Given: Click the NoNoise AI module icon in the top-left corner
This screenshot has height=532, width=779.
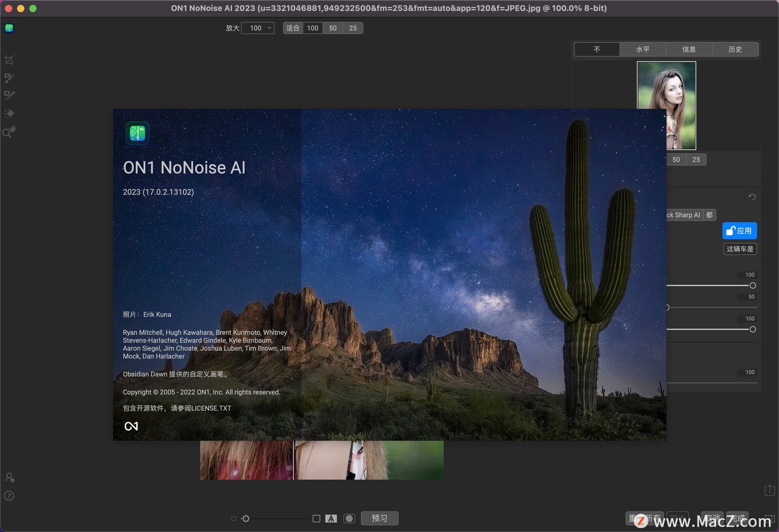Looking at the screenshot, I should coord(9,28).
